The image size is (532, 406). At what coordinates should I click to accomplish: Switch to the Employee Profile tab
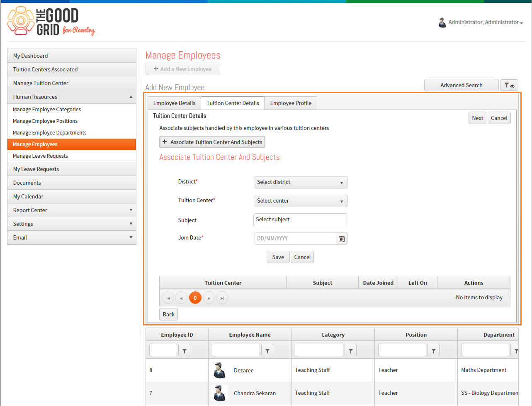pos(291,103)
